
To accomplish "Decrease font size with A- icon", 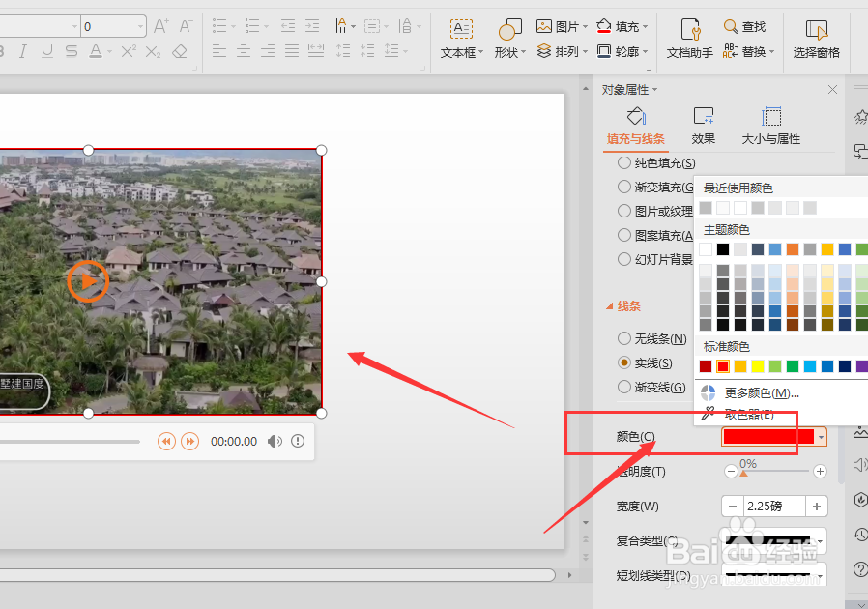I will pyautogui.click(x=186, y=26).
